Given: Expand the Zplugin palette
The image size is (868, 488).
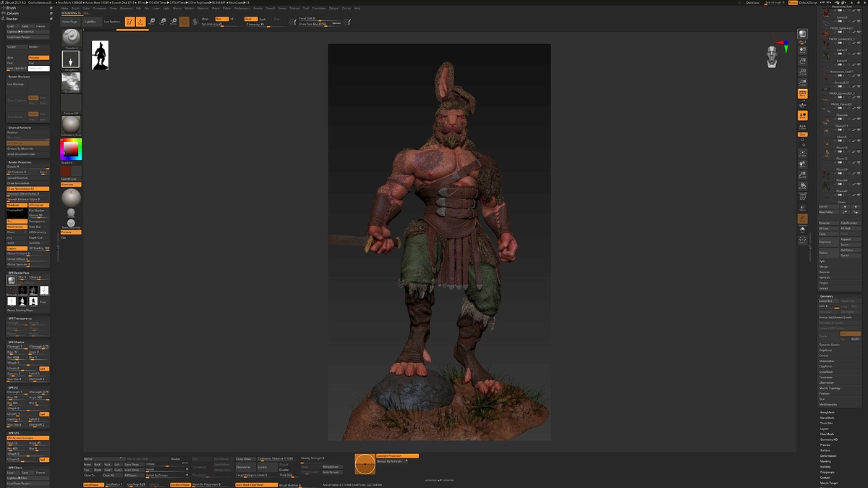Looking at the screenshot, I should point(12,13).
